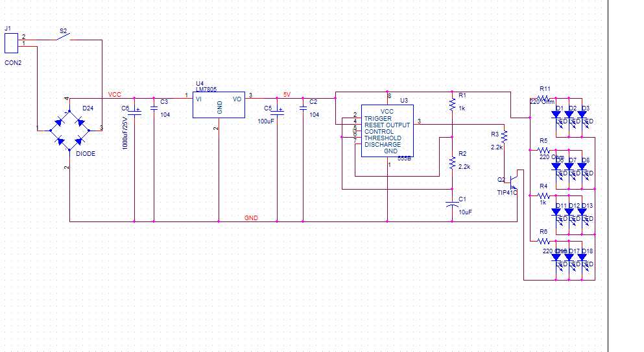Select LED D8 symbol
The height and width of the screenshot is (352, 644).
582,167
